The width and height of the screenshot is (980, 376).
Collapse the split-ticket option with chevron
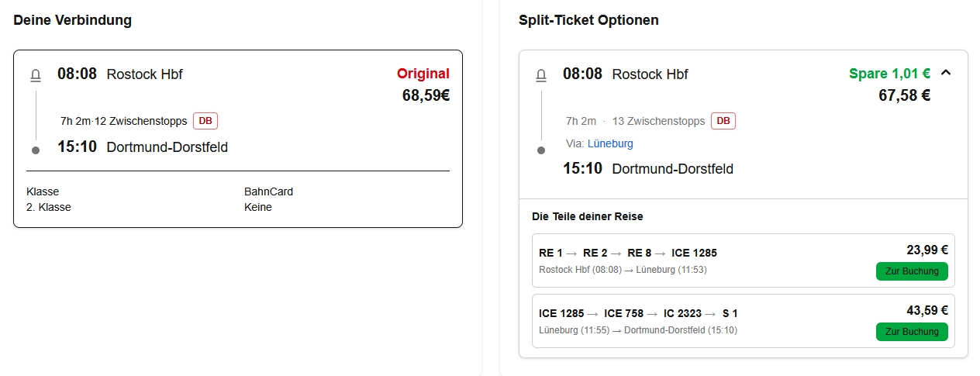click(x=945, y=73)
